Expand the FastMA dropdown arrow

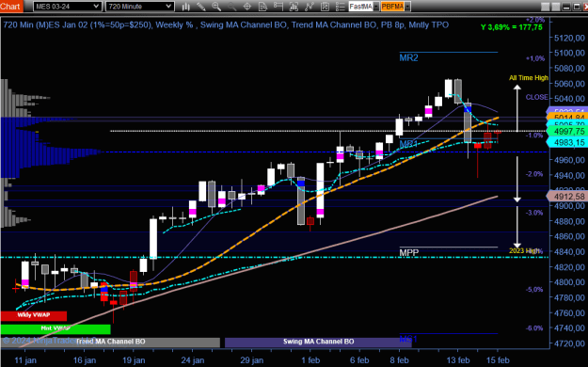point(376,7)
